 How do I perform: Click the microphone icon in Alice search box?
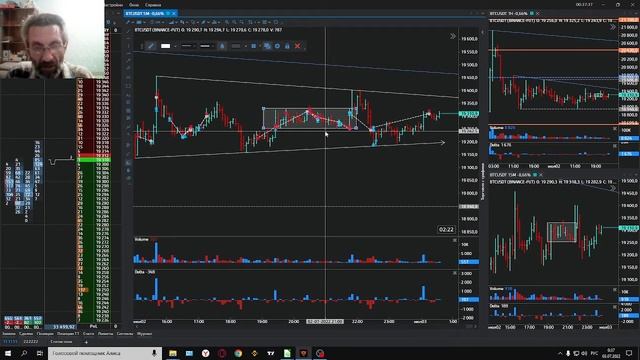pyautogui.click(x=154, y=353)
